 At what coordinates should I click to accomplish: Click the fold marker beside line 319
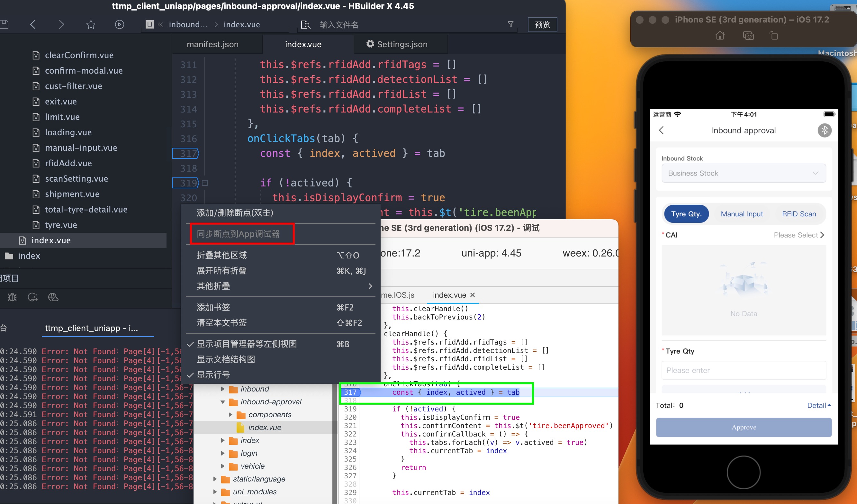coord(205,183)
